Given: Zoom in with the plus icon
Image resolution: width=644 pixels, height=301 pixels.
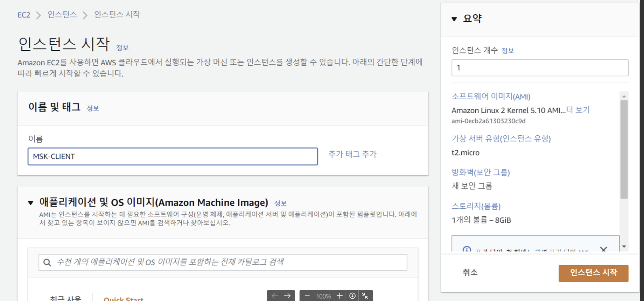Looking at the screenshot, I should pos(339,296).
